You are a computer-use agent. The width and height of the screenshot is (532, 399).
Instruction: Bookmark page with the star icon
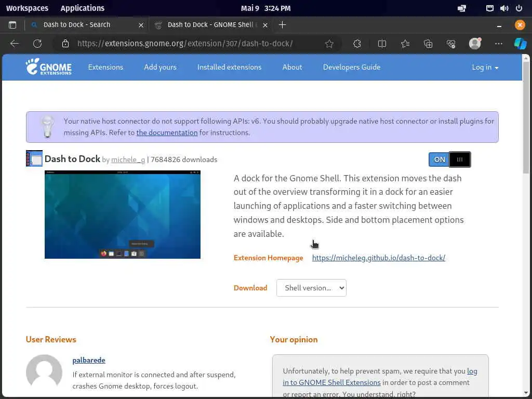pos(329,44)
